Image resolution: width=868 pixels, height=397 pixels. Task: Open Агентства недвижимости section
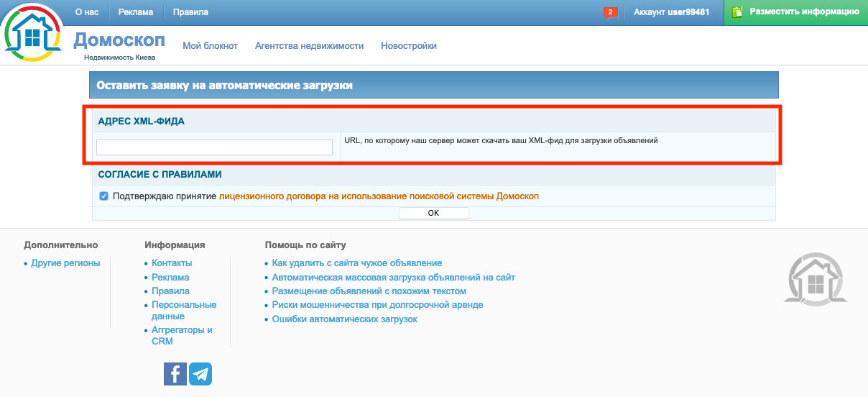pyautogui.click(x=309, y=45)
